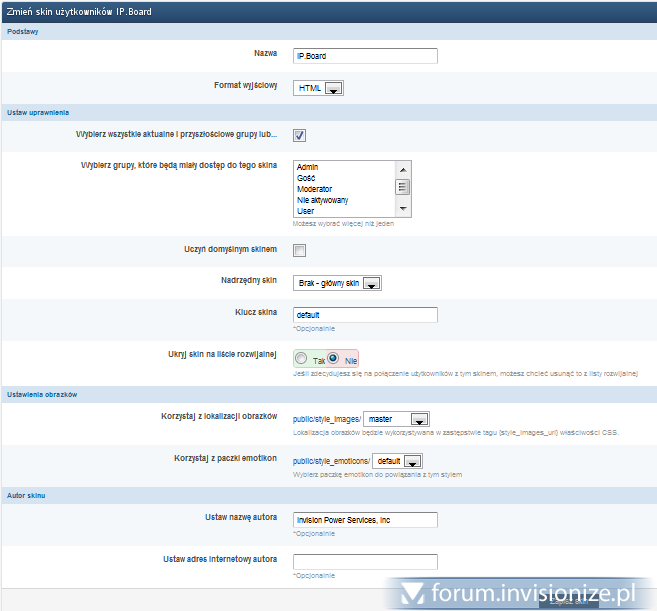Select 'Nie' radio for hiding skin
Image resolution: width=657 pixels, height=611 pixels.
tap(334, 357)
